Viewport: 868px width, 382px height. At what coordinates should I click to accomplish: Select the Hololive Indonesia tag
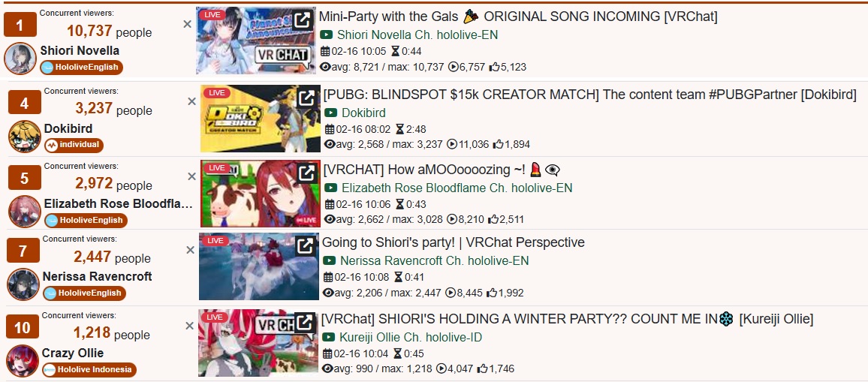click(x=89, y=370)
